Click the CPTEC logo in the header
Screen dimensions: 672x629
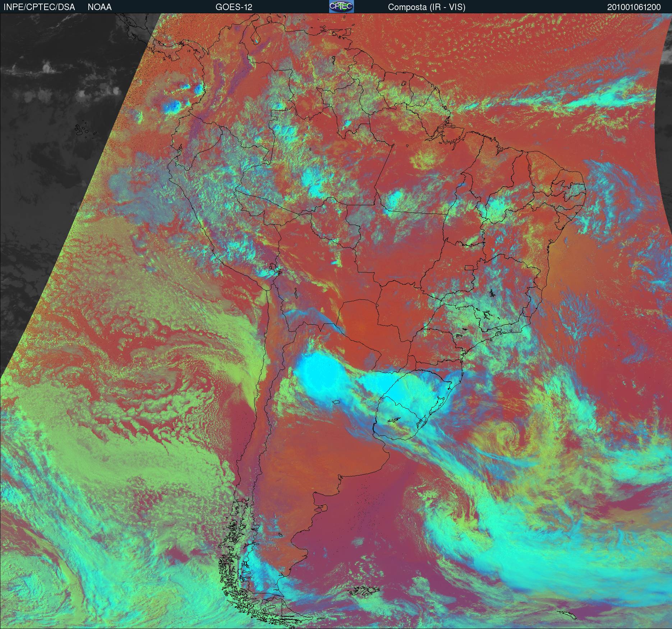tap(341, 6)
